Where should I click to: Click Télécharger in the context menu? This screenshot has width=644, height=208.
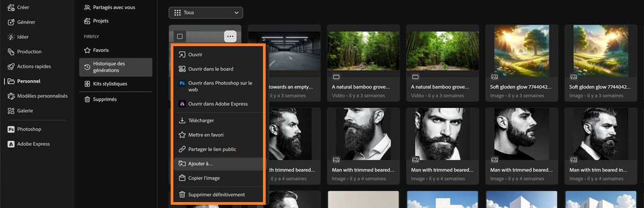(x=218, y=121)
